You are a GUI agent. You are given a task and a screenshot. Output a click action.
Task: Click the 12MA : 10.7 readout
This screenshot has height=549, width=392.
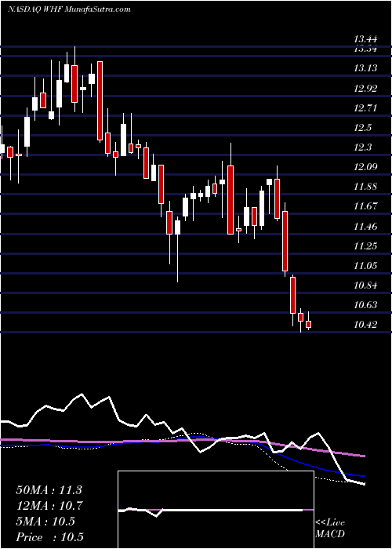click(x=49, y=506)
